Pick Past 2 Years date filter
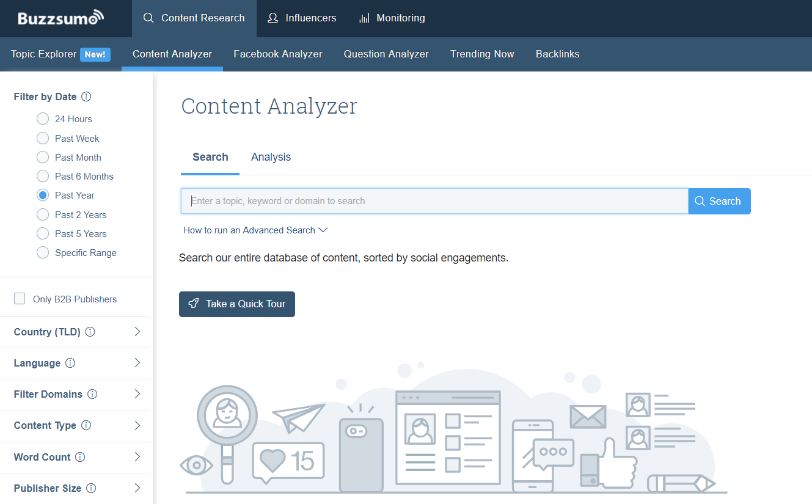Screen dimensions: 812x504 43,214
